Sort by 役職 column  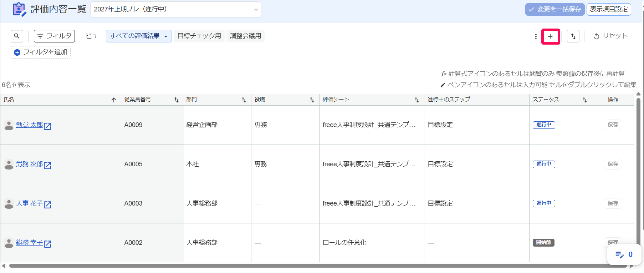(312, 100)
